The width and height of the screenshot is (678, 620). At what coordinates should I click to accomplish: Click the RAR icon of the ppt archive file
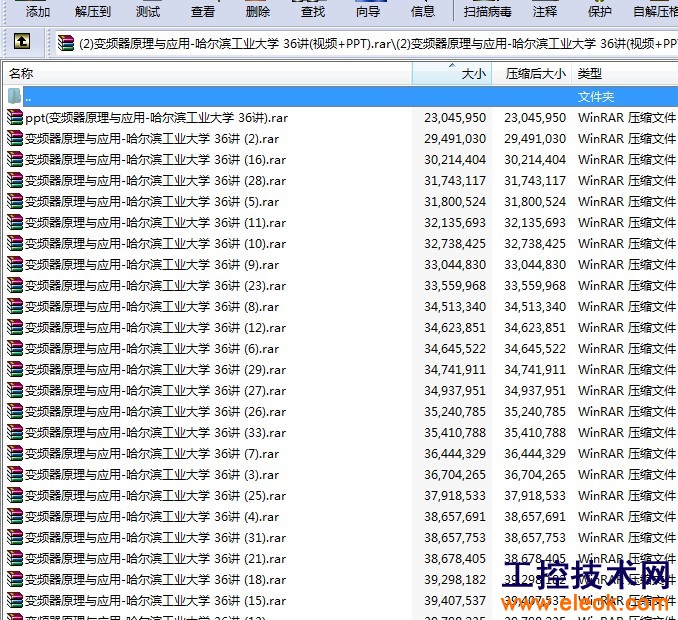coord(15,117)
